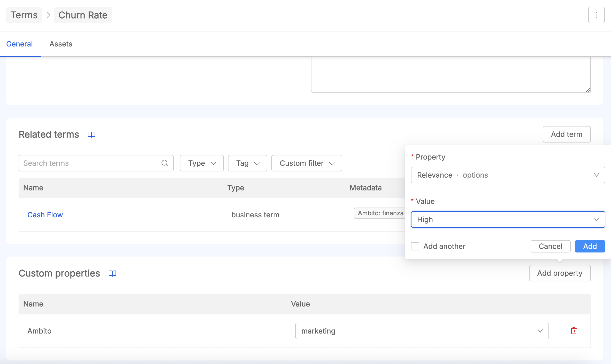The width and height of the screenshot is (611, 364).
Task: Click the Metadata column header
Action: (366, 188)
